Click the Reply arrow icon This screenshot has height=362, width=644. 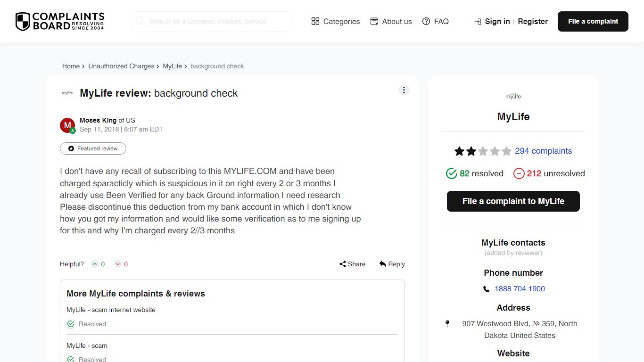click(x=383, y=264)
